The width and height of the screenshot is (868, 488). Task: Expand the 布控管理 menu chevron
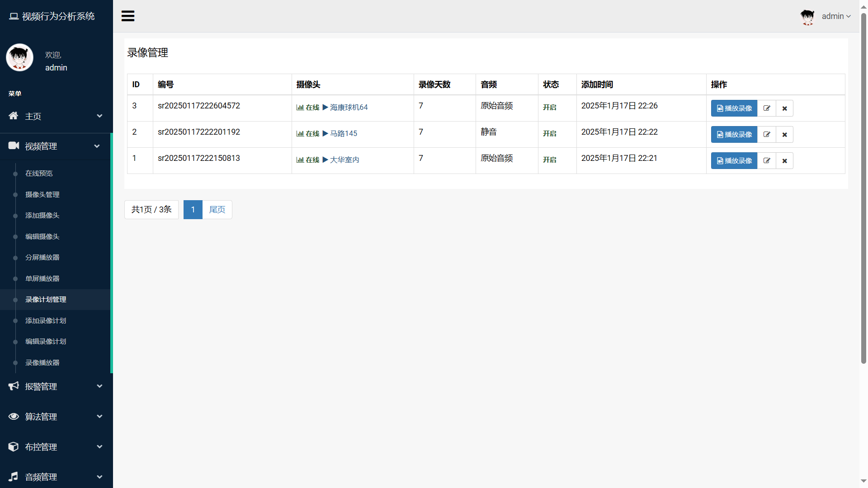click(99, 447)
